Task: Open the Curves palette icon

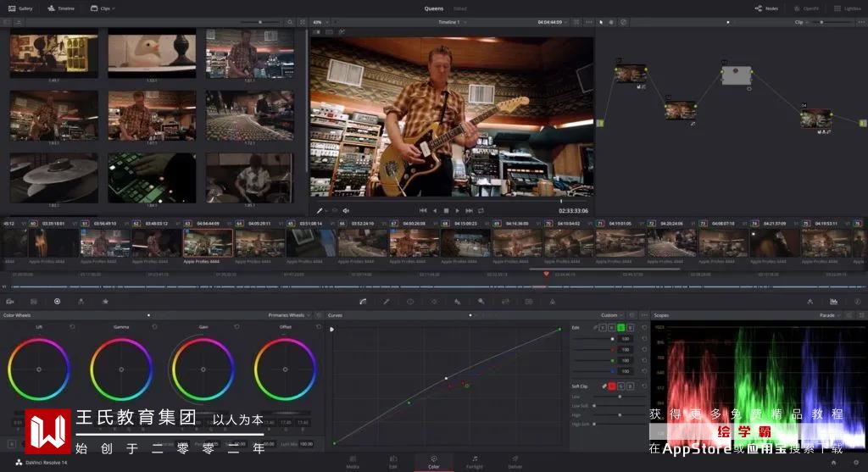Action: coord(363,302)
